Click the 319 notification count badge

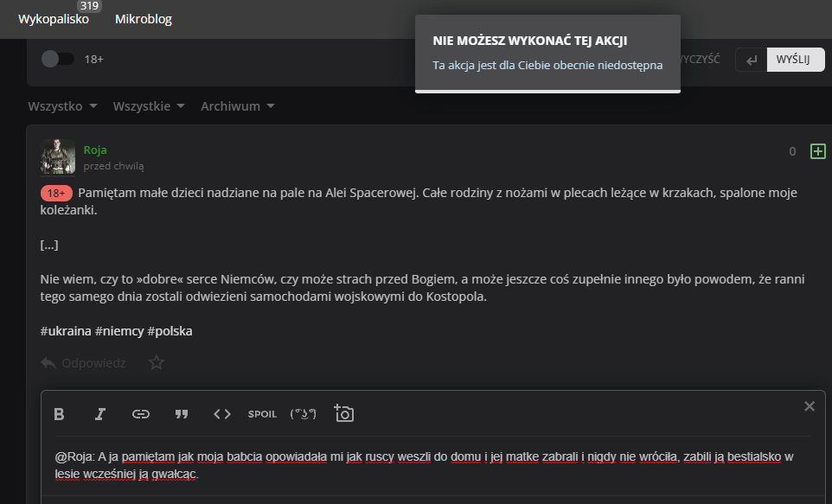(89, 6)
